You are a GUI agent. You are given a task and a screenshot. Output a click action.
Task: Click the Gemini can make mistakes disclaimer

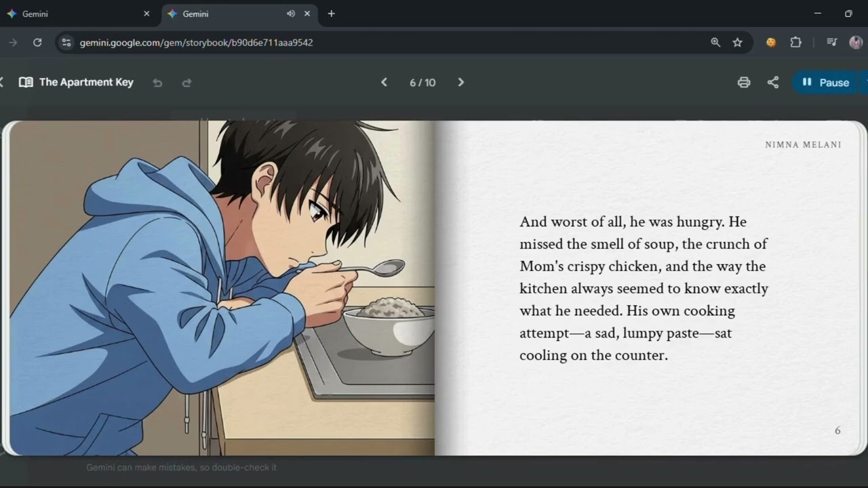coord(181,468)
